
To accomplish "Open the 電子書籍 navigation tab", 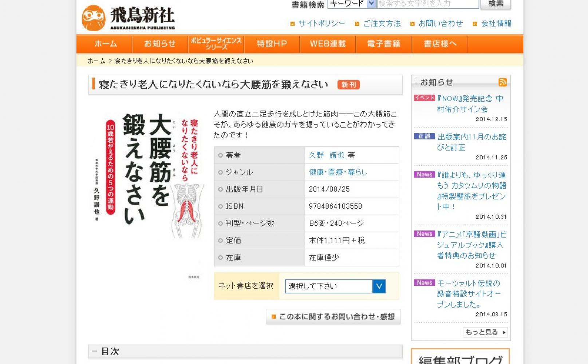I will [x=383, y=44].
